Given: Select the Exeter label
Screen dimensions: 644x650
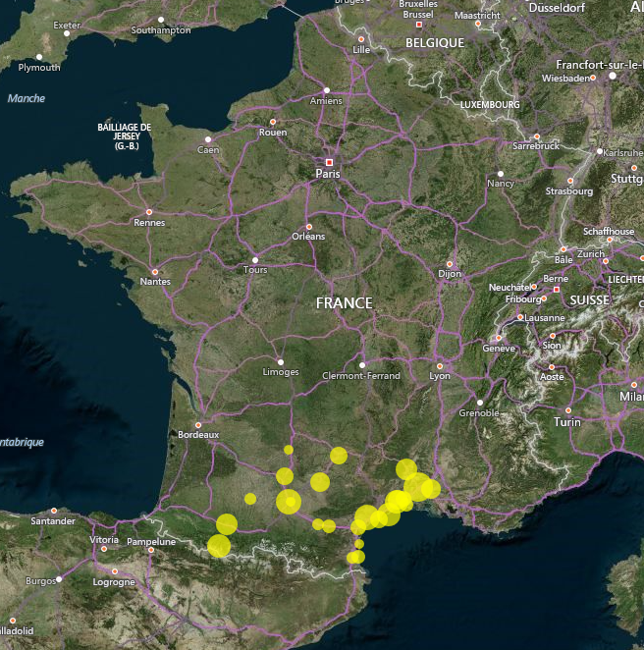Looking at the screenshot, I should (67, 26).
